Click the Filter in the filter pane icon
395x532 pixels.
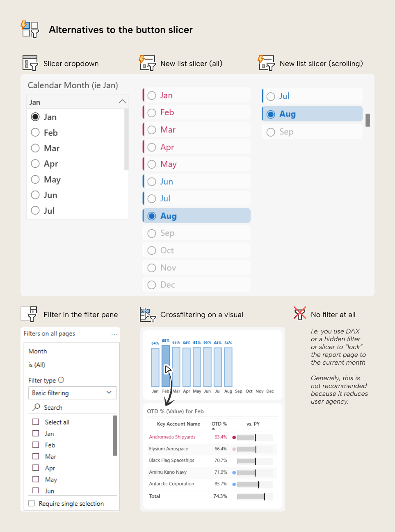pos(29,314)
